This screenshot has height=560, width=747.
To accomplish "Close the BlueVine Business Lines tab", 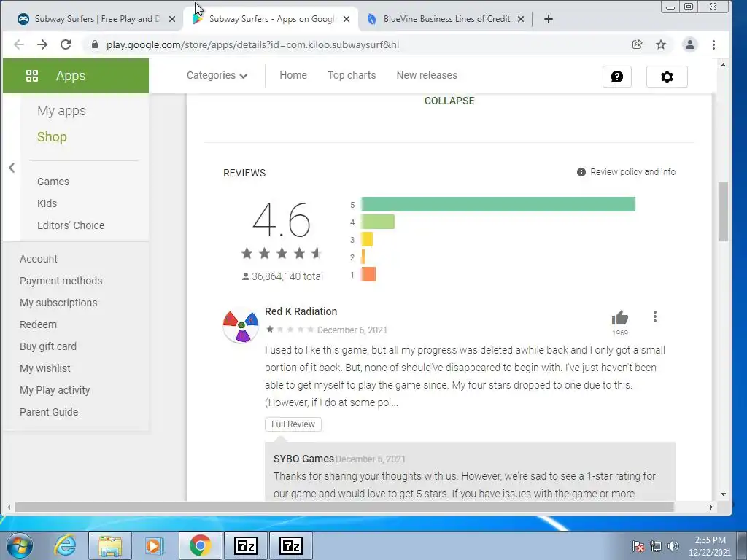I will (x=521, y=19).
